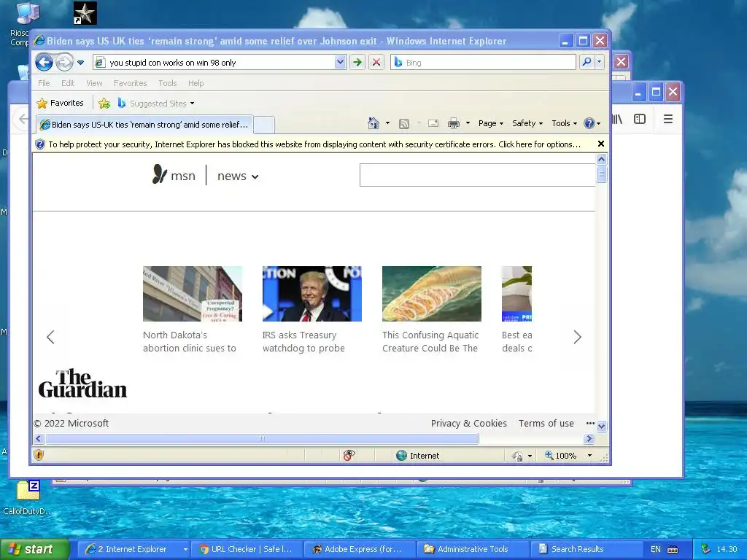Click the Bing search box
Screen dimensions: 747x560
coord(483,63)
